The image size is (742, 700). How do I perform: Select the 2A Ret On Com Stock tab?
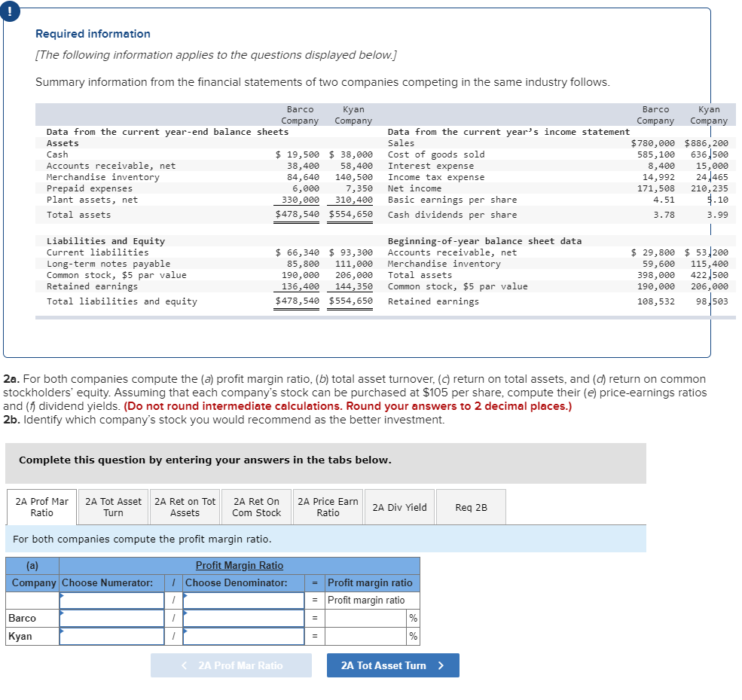click(x=255, y=506)
